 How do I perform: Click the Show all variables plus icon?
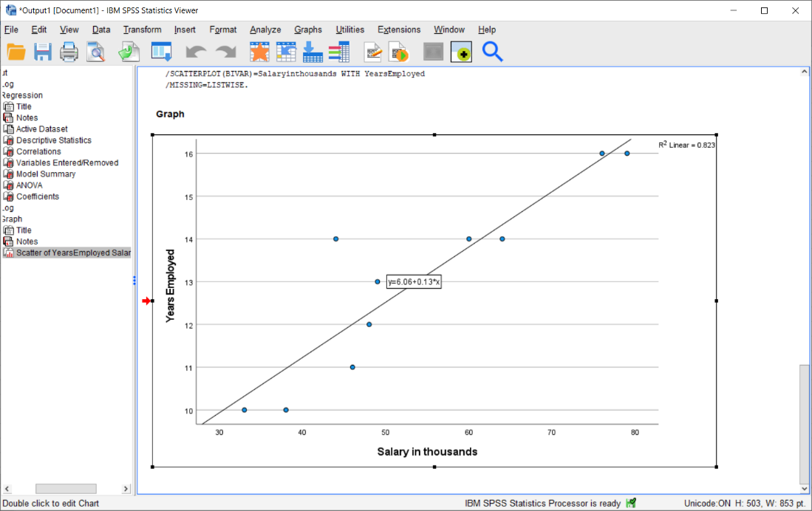coord(461,52)
